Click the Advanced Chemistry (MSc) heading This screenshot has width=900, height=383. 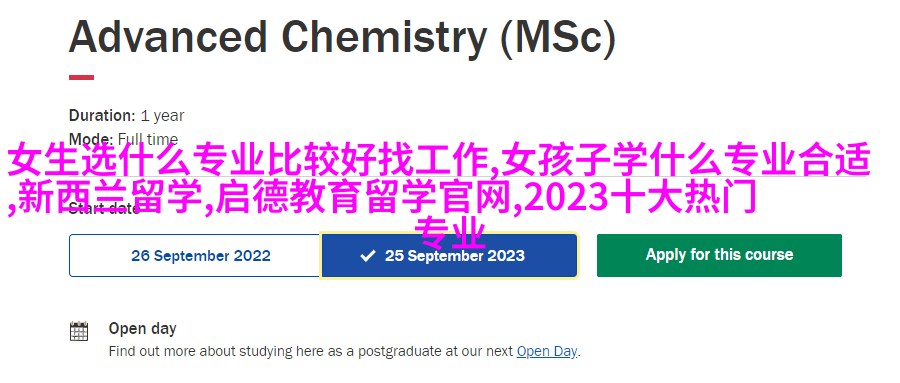(342, 37)
